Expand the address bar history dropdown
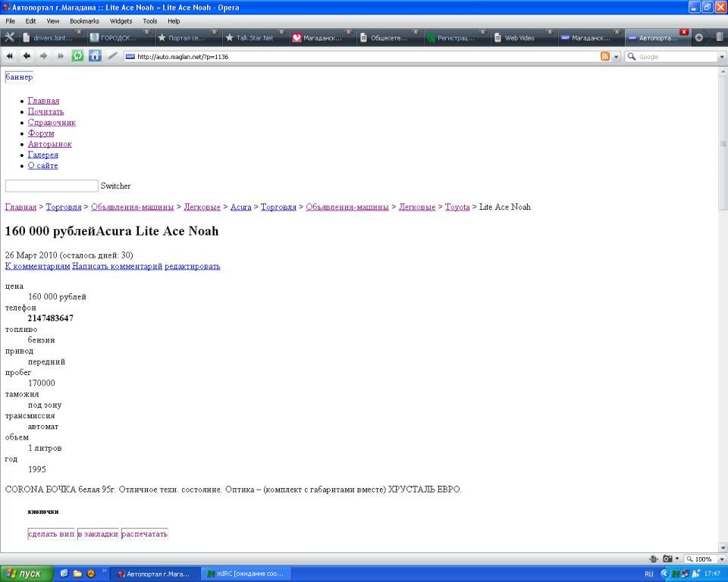The height and width of the screenshot is (582, 728). tap(616, 57)
